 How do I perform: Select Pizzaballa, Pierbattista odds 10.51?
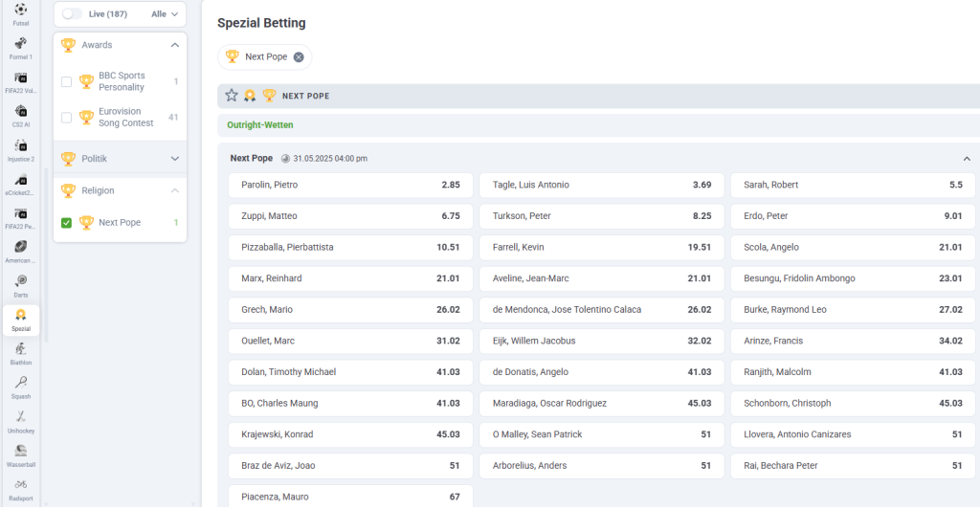coord(350,247)
